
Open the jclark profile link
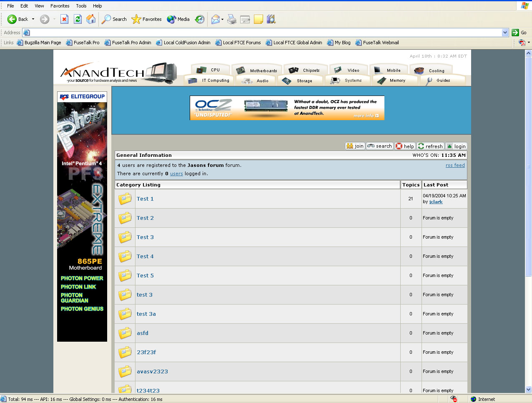(436, 201)
